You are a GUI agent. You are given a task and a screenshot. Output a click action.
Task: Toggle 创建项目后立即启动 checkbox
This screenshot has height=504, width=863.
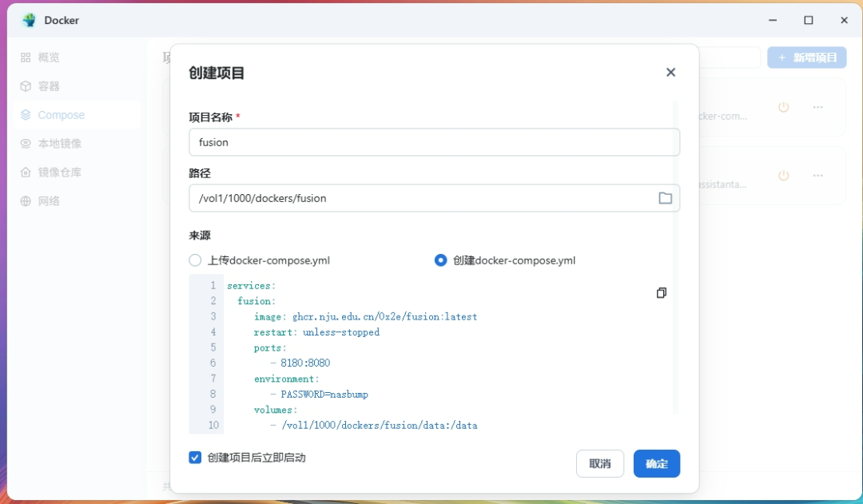(x=195, y=458)
